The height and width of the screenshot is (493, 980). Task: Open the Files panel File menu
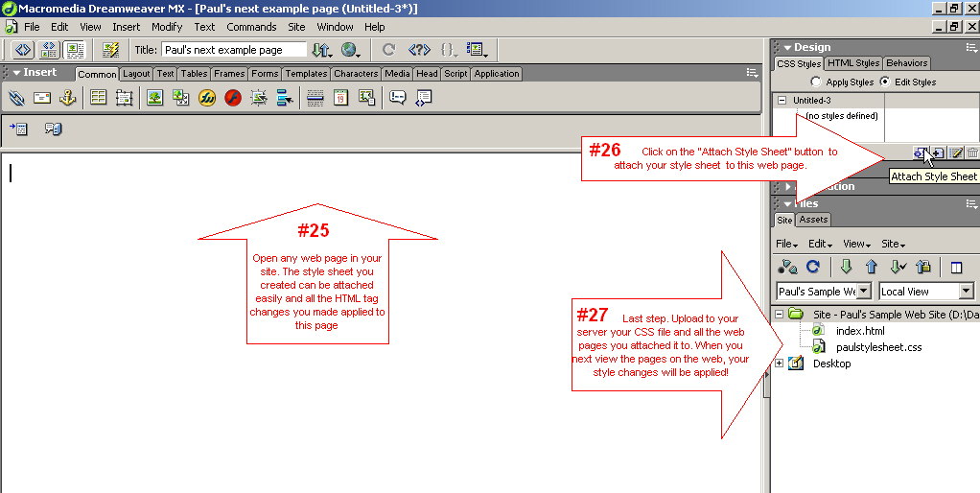pos(787,244)
